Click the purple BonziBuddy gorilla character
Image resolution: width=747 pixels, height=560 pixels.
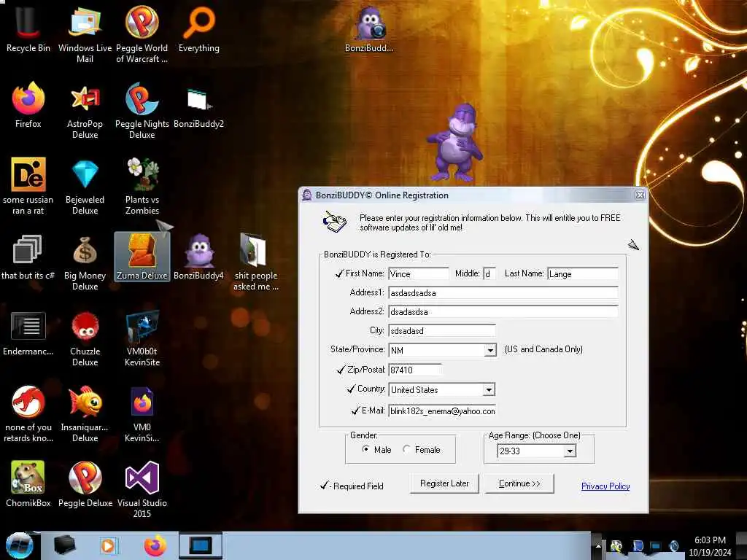455,143
